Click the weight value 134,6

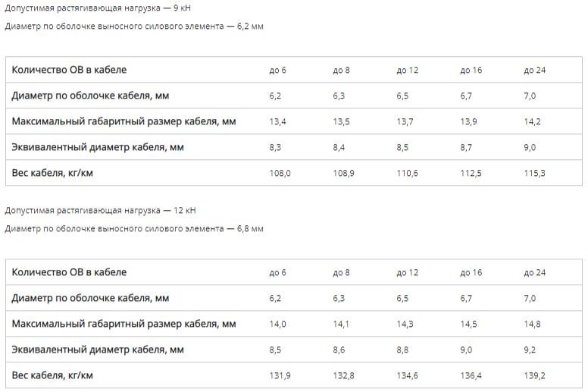tap(407, 375)
